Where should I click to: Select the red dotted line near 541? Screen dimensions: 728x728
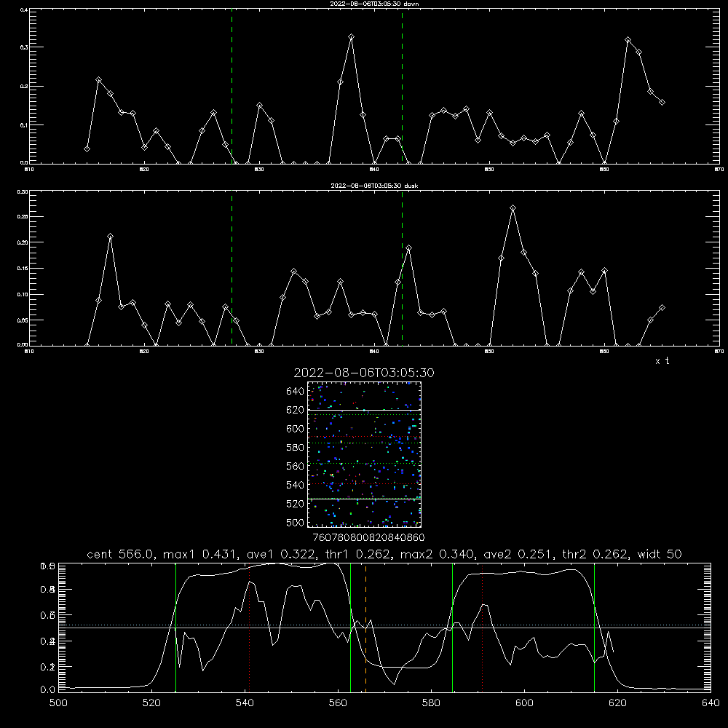[249, 628]
